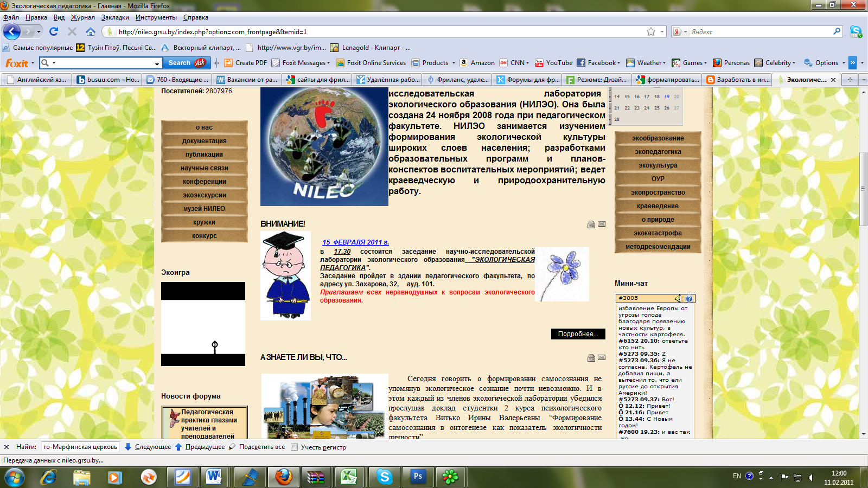This screenshot has width=868, height=488.
Task: Toggle Подсветить все highlighting
Action: point(257,447)
